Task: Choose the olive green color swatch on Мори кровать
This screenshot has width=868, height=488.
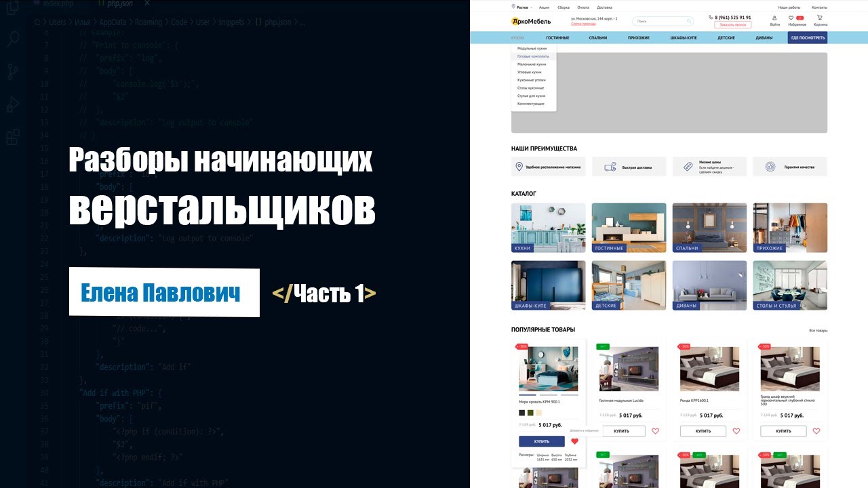Action: (530, 413)
